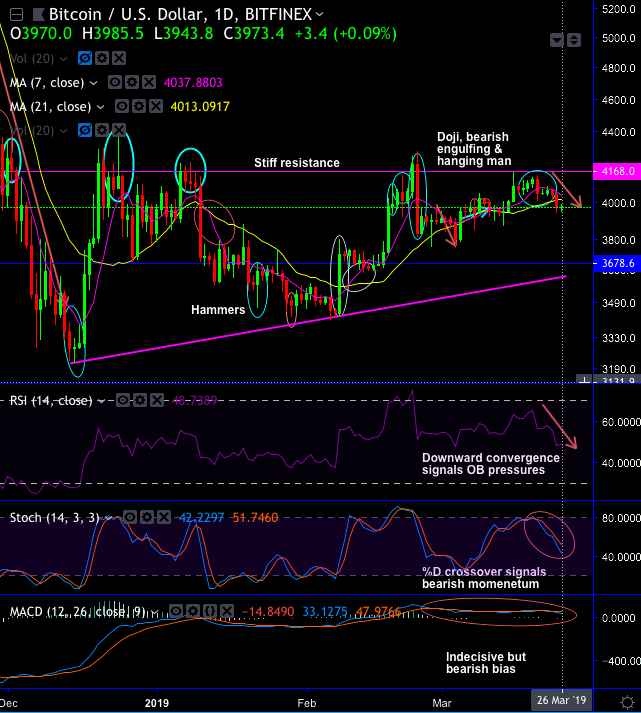Click the RSI value 48.7389
The image size is (641, 713).
[195, 401]
